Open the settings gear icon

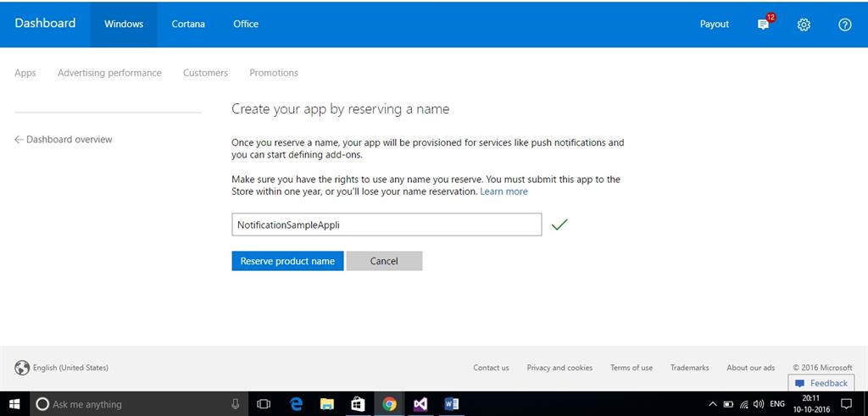click(804, 25)
